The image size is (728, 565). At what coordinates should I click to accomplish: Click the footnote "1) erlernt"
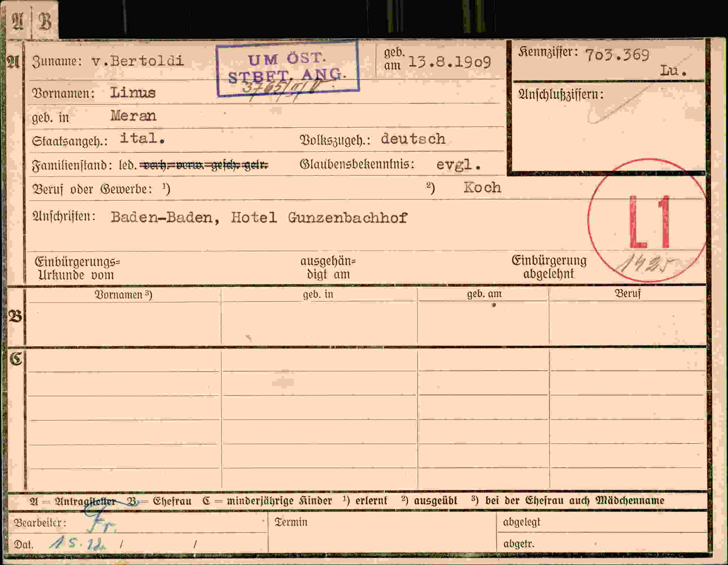[365, 500]
